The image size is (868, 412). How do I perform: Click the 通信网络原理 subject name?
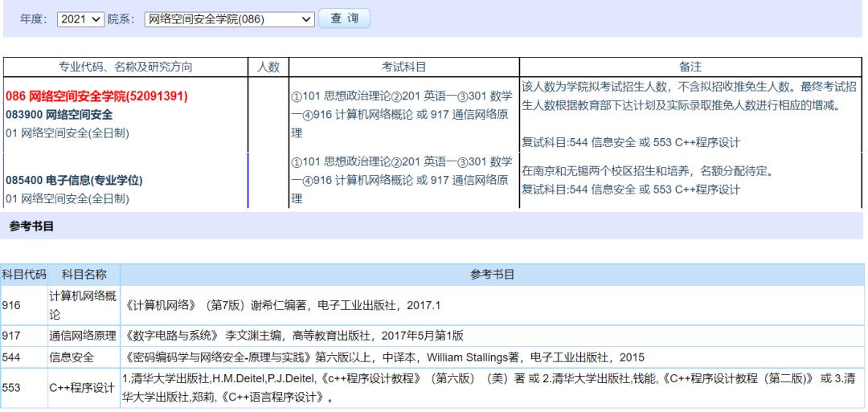pos(83,336)
